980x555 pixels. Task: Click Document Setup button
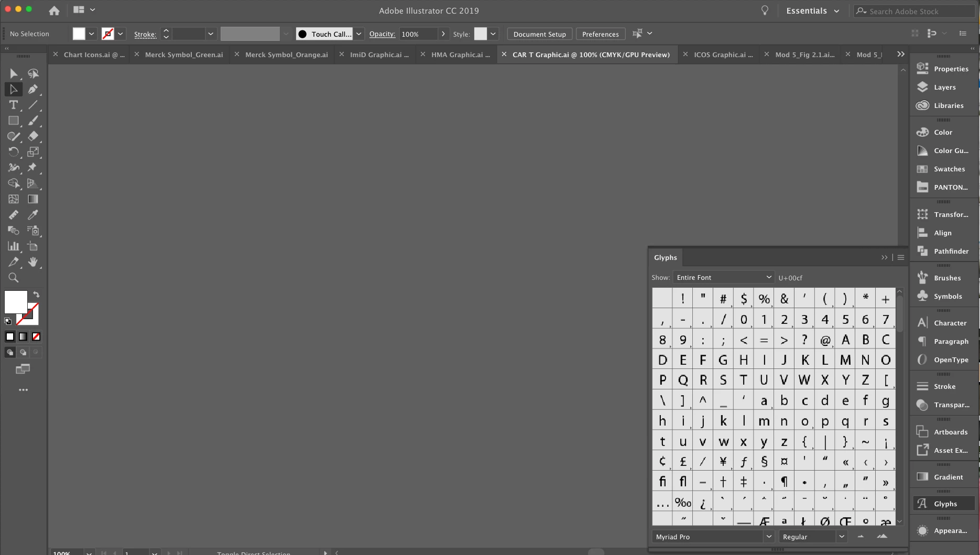540,34
